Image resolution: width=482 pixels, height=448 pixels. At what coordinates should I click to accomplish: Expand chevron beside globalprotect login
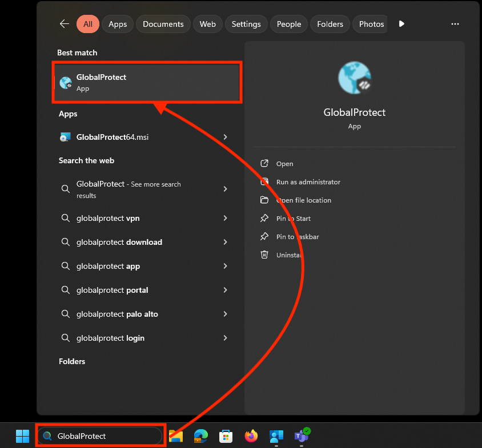(226, 338)
